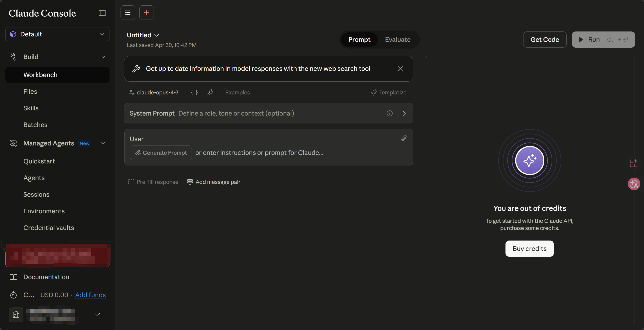This screenshot has height=330, width=644.
Task: Click the System Prompt info icon
Action: 389,113
